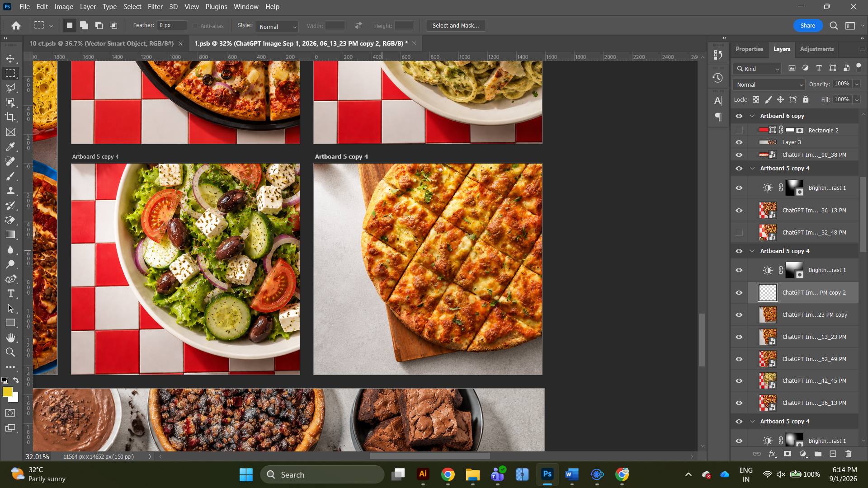Collapse the Artboard 6 copy group
The height and width of the screenshot is (488, 868).
[x=752, y=116]
